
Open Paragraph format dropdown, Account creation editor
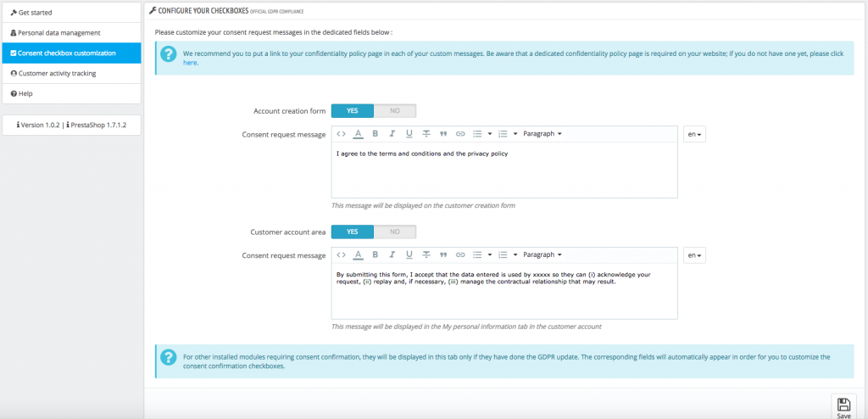click(542, 133)
